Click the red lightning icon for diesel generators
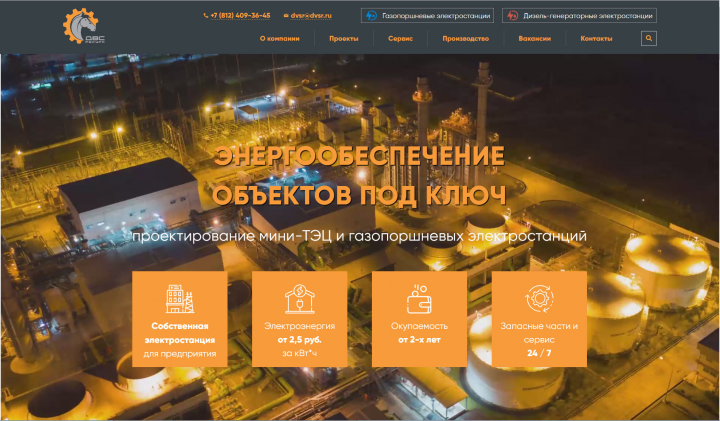 click(x=512, y=16)
